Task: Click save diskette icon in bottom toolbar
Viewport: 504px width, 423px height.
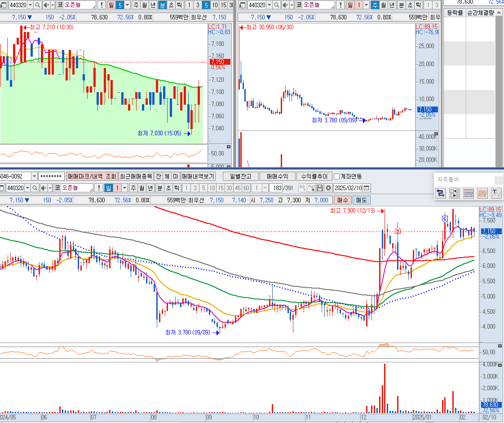Action: 320,188
